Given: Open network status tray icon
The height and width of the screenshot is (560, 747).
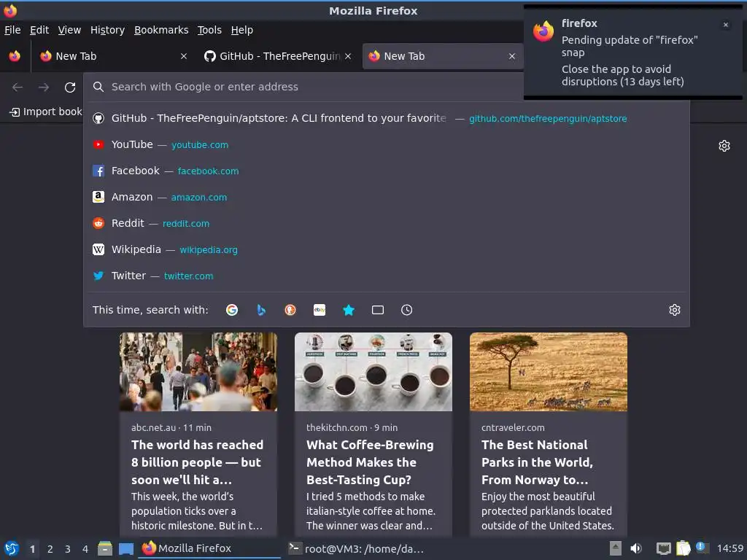Looking at the screenshot, I should (x=663, y=548).
